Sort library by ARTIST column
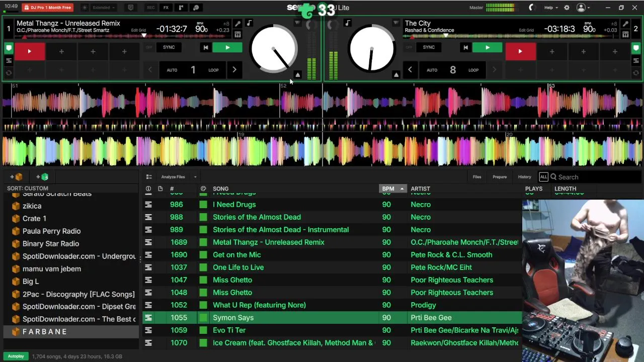Viewport: 644px width, 362px height. point(420,189)
